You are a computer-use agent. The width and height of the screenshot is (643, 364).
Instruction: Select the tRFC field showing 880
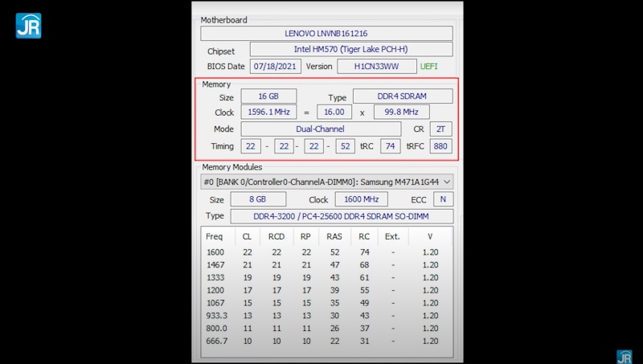click(440, 146)
